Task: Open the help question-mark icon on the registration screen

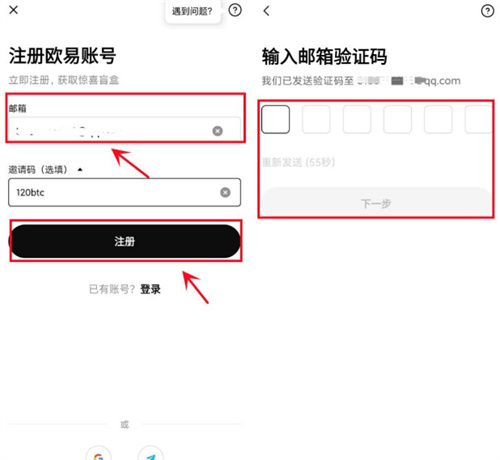Action: pos(235,10)
